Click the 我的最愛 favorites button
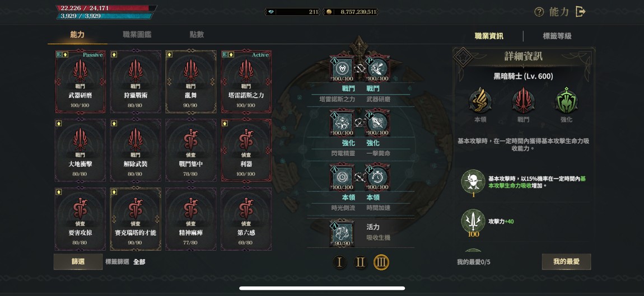This screenshot has width=644, height=296. click(x=566, y=261)
